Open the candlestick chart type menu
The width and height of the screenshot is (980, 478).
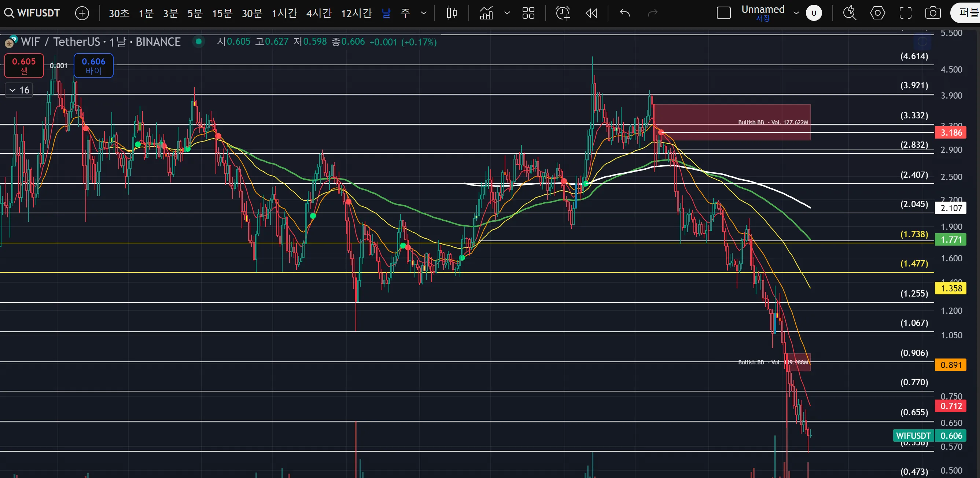tap(452, 13)
